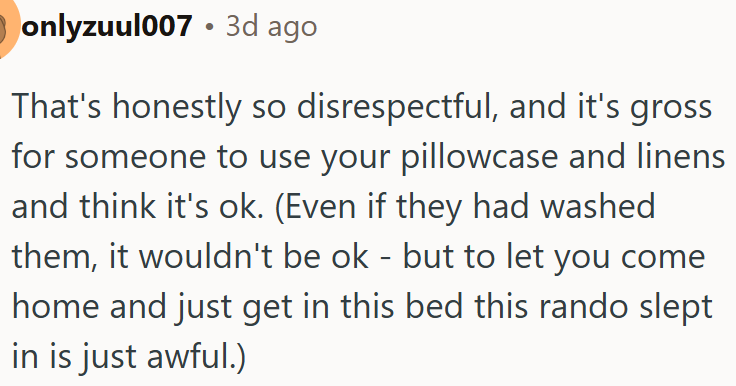736x386 pixels.
Task: Click the word "gross" in the comment
Action: tap(671, 108)
